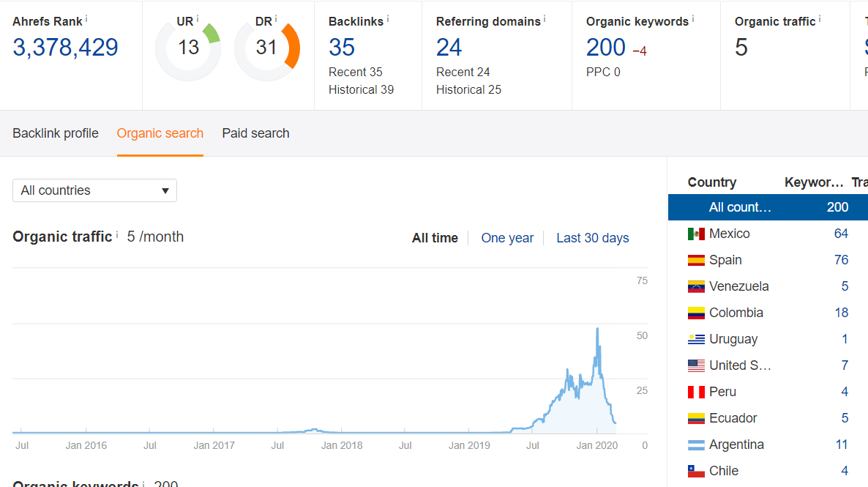Switch chart to Last 30 days
The width and height of the screenshot is (868, 487).
[x=592, y=238]
